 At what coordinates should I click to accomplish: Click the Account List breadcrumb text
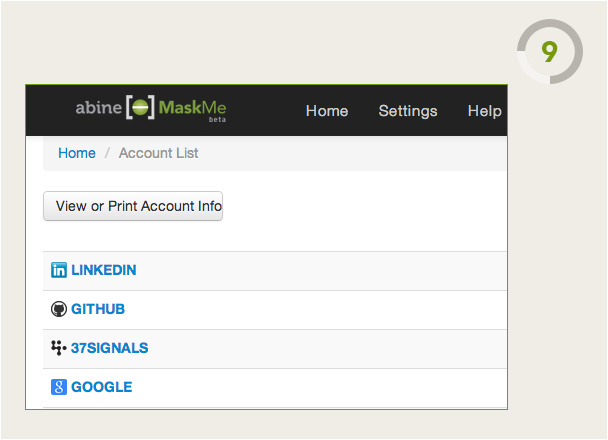159,153
